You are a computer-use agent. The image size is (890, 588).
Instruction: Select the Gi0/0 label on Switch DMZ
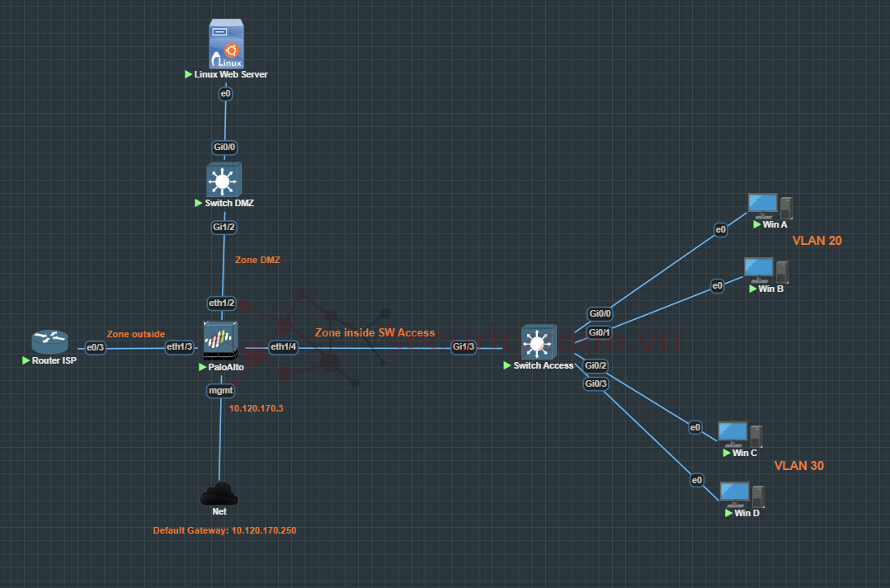[x=224, y=148]
